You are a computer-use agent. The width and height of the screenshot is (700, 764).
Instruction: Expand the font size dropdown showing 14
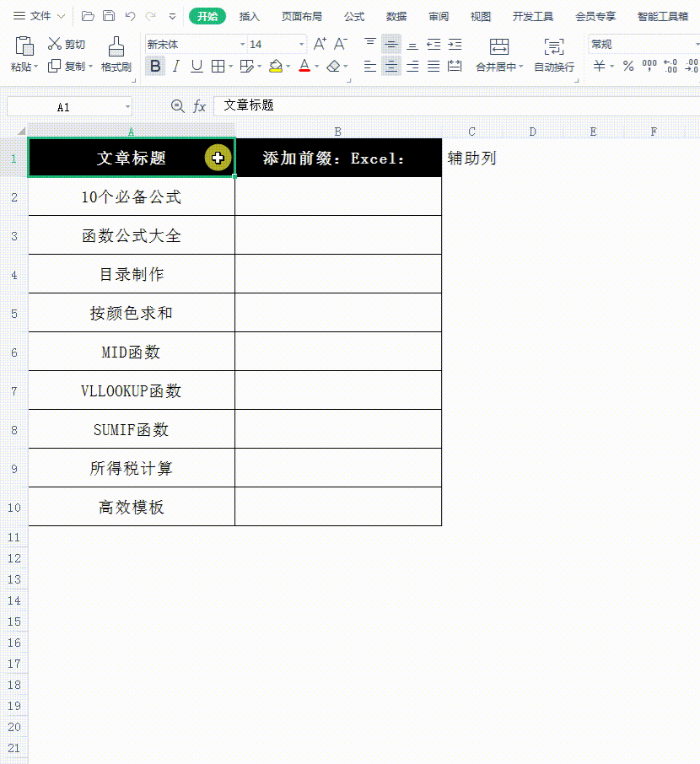point(302,45)
